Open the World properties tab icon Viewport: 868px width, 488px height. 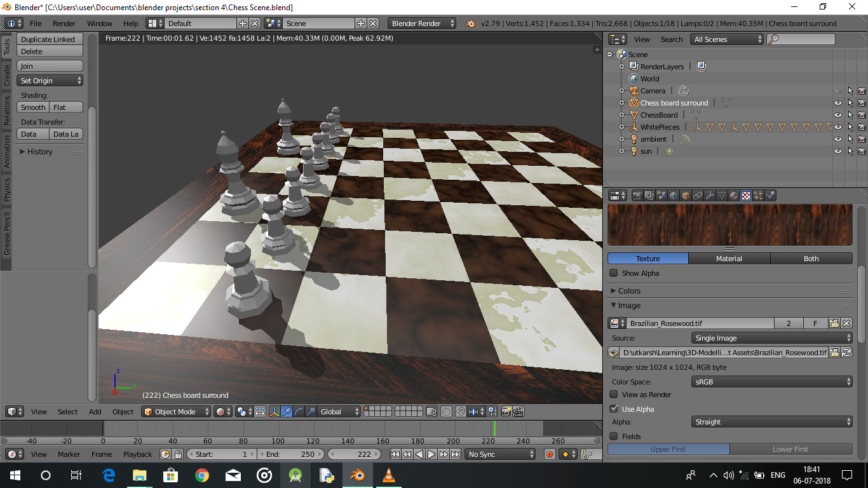pyautogui.click(x=673, y=196)
